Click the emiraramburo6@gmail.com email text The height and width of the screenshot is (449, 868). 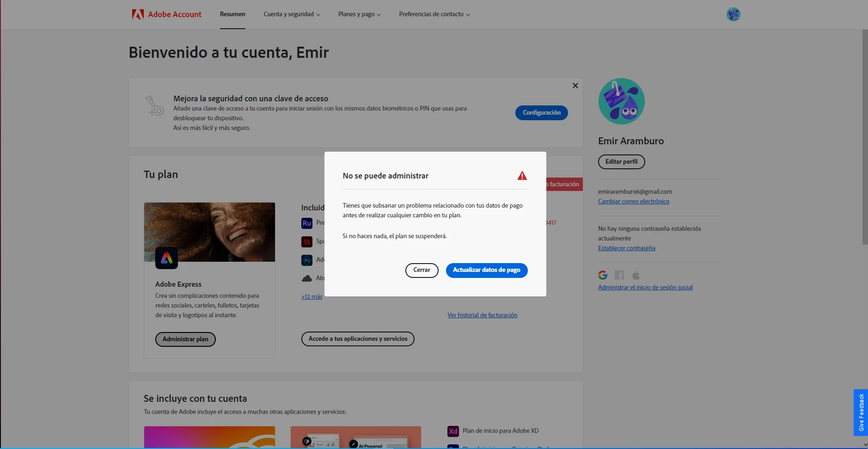click(x=635, y=192)
